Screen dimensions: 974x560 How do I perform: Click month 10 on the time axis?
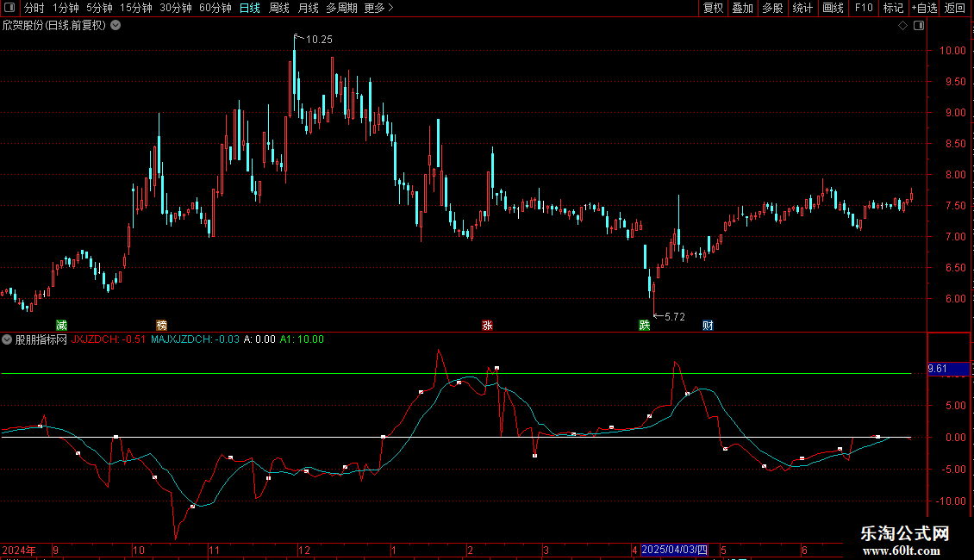(139, 550)
